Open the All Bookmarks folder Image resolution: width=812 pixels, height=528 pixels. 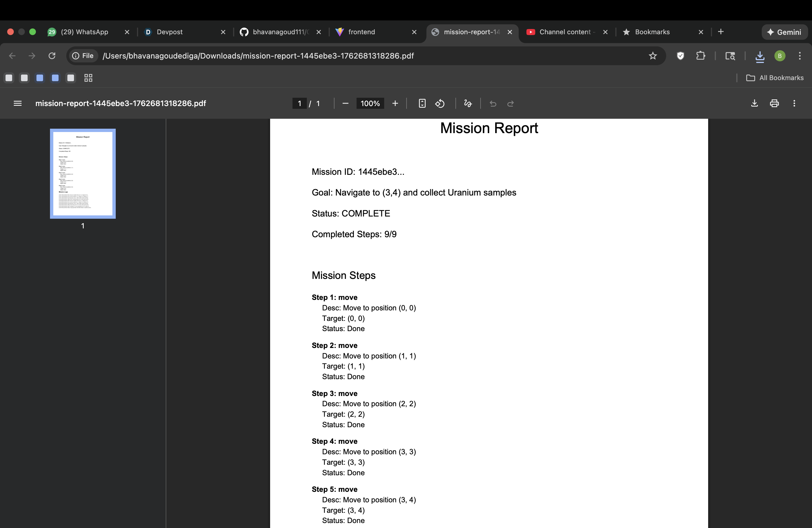(775, 78)
